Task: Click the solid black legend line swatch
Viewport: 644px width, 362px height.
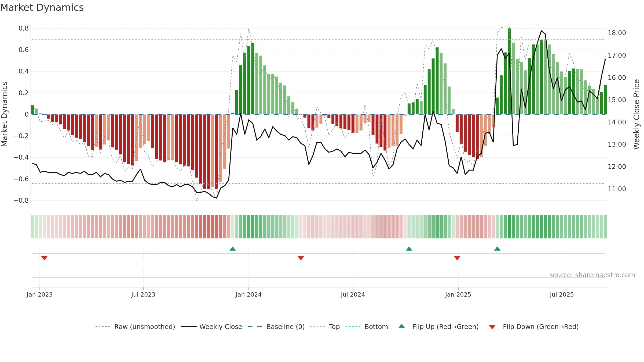Action: pyautogui.click(x=189, y=327)
